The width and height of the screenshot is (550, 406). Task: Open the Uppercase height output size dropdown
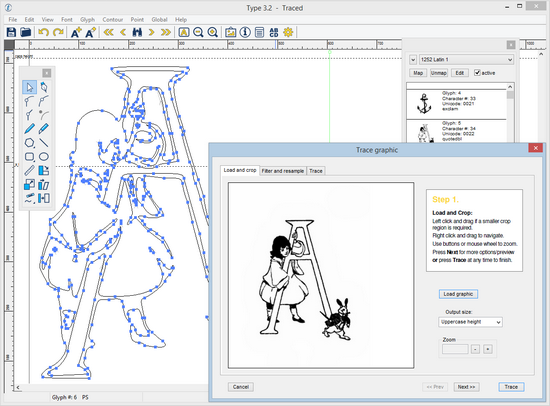470,322
